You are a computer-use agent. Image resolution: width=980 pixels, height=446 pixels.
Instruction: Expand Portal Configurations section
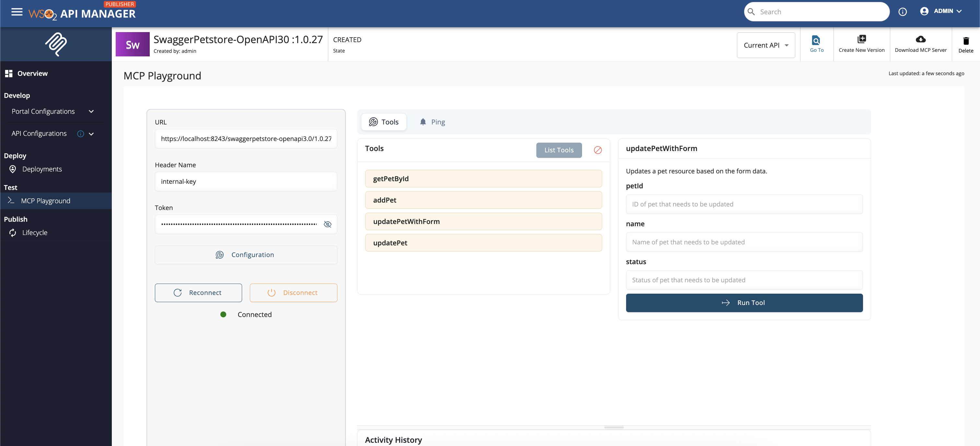point(91,111)
